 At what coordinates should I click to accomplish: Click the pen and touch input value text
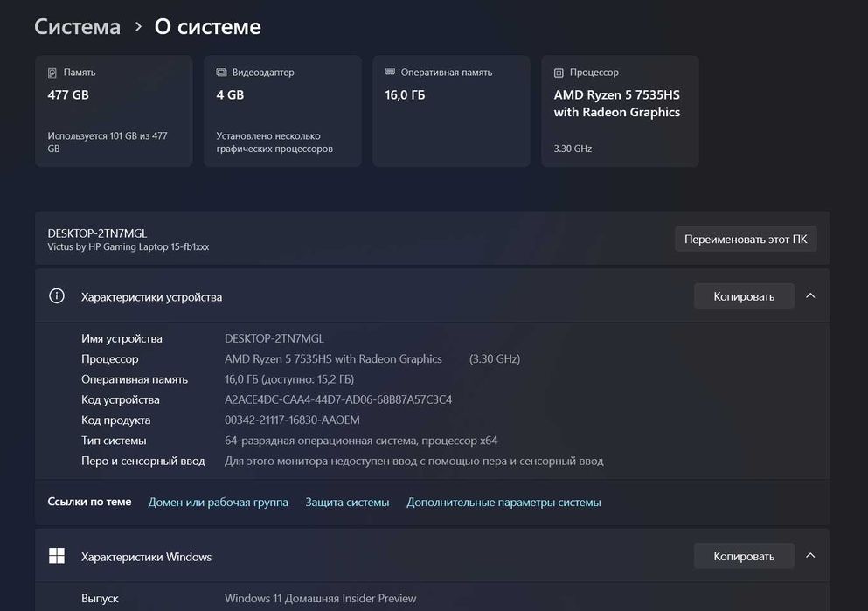[x=413, y=461]
